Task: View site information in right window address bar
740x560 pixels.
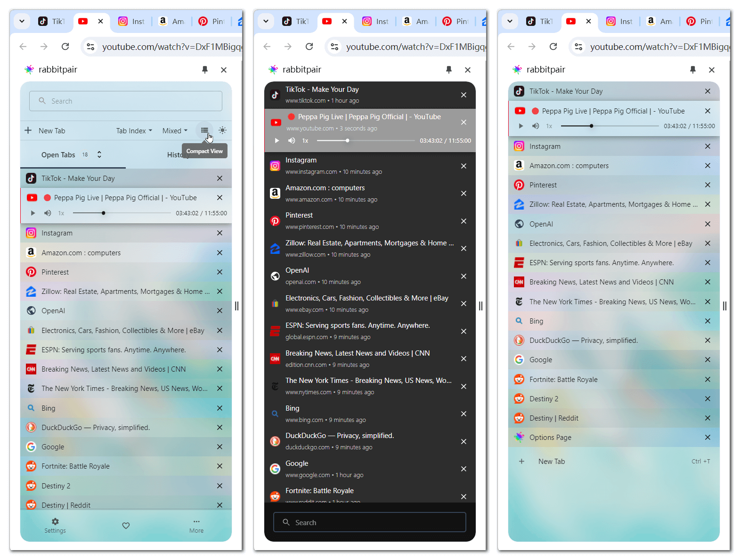Action: tap(579, 47)
